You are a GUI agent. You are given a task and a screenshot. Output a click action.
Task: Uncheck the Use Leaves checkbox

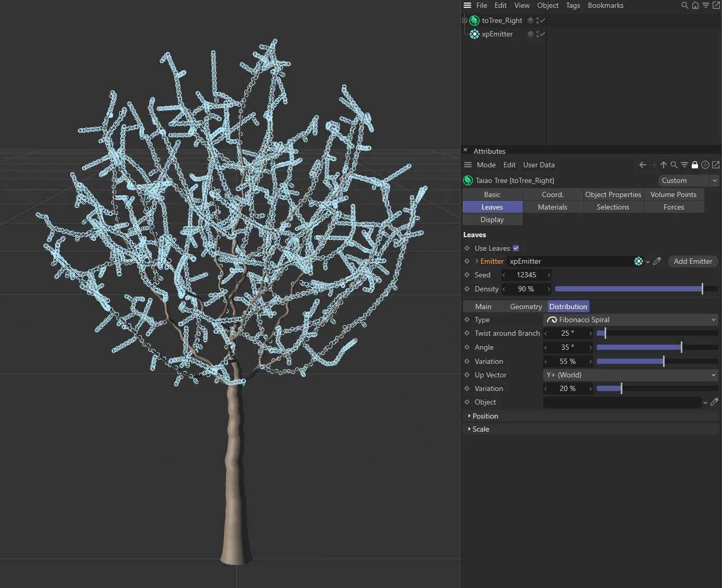coord(516,248)
